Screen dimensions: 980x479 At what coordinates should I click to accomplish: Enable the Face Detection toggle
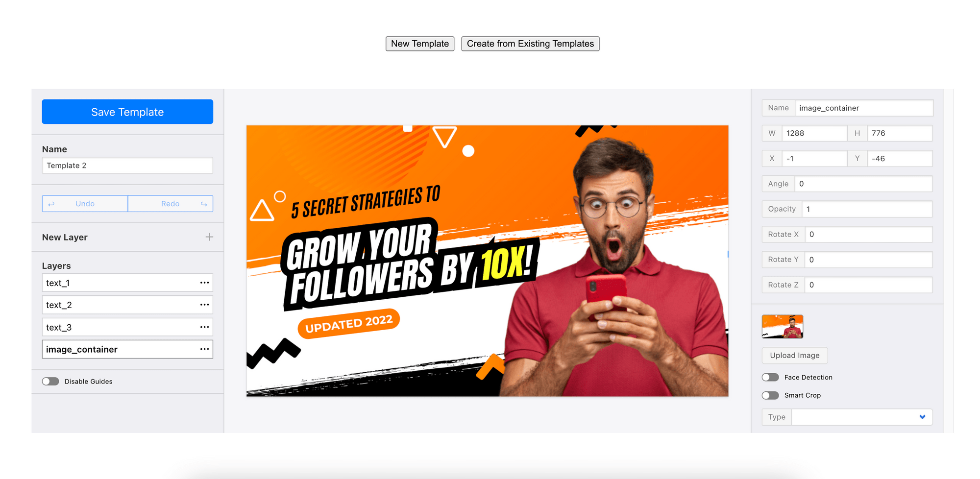770,377
